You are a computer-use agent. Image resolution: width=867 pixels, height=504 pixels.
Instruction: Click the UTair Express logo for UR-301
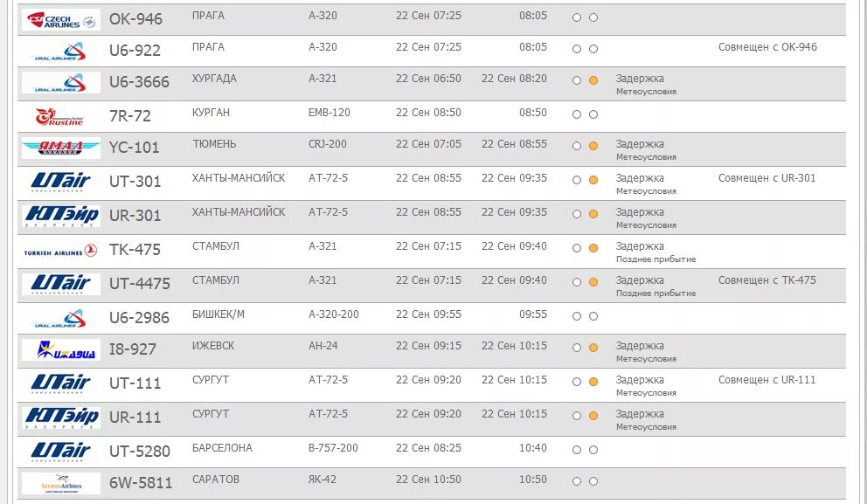point(60,216)
